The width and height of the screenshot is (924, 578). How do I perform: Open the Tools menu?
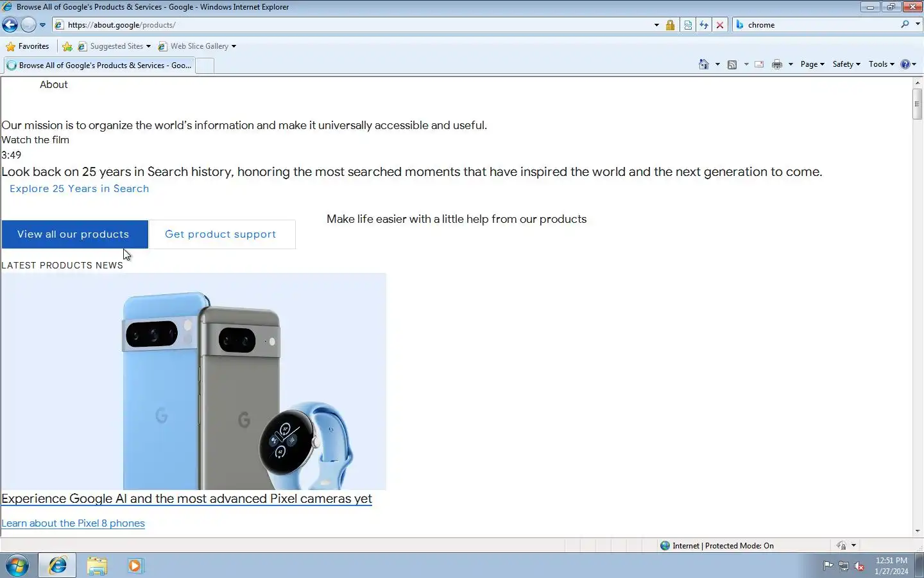pyautogui.click(x=881, y=64)
